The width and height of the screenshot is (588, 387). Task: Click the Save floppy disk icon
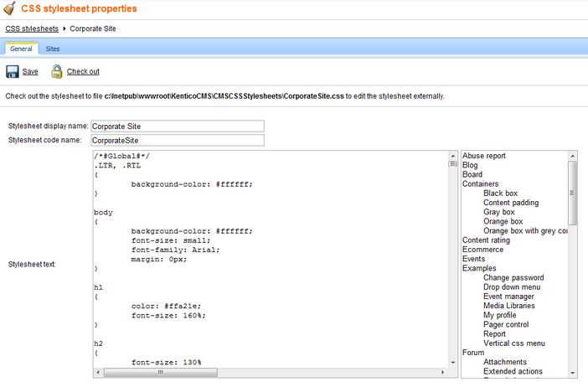pyautogui.click(x=12, y=72)
